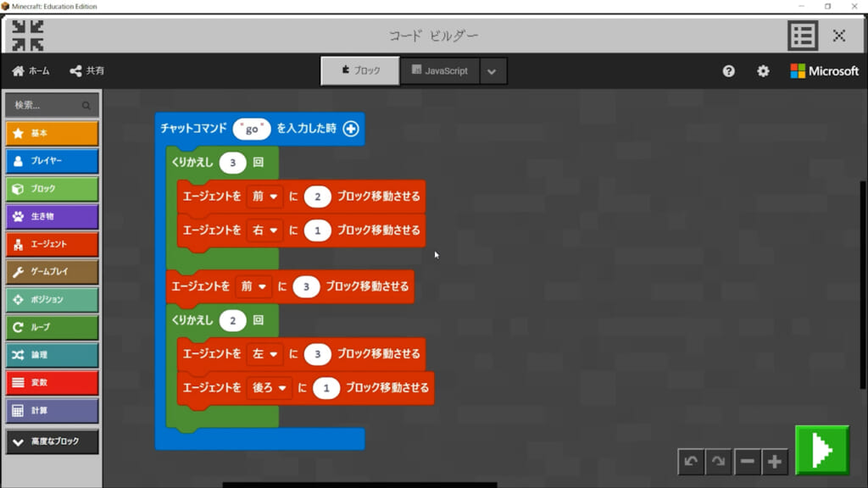This screenshot has height=488, width=868.
Task: Click the collapse window arrows icon
Action: 28,36
